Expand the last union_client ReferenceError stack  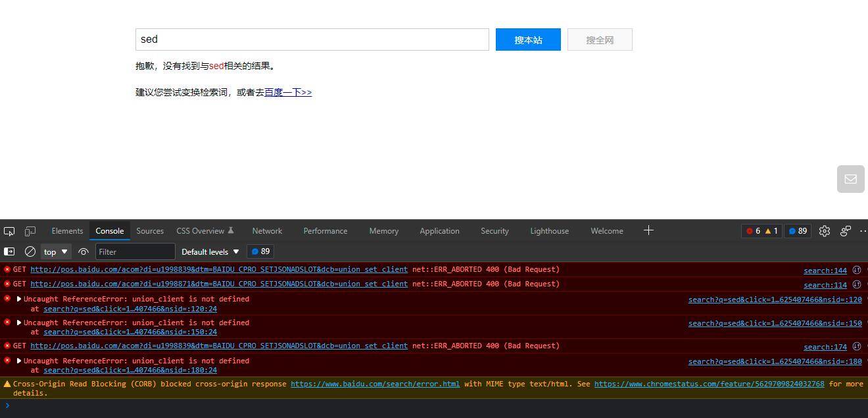pos(19,361)
